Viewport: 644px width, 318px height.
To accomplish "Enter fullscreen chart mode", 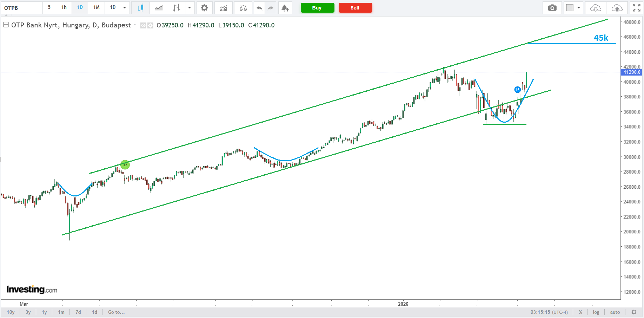I will (636, 8).
